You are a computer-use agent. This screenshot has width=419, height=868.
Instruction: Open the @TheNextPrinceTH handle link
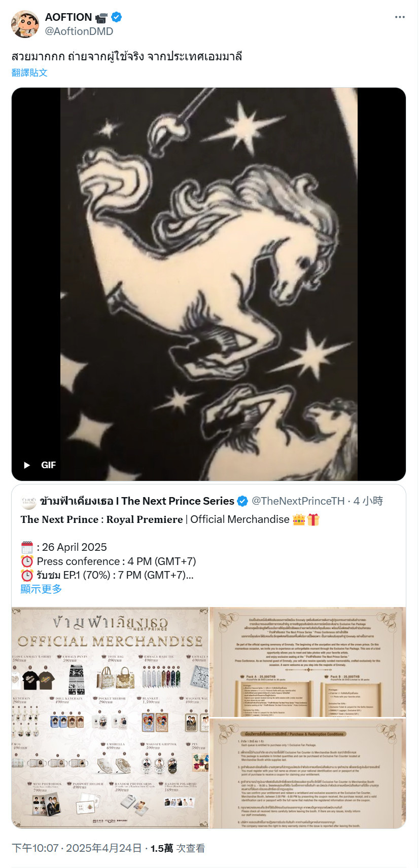(x=298, y=501)
